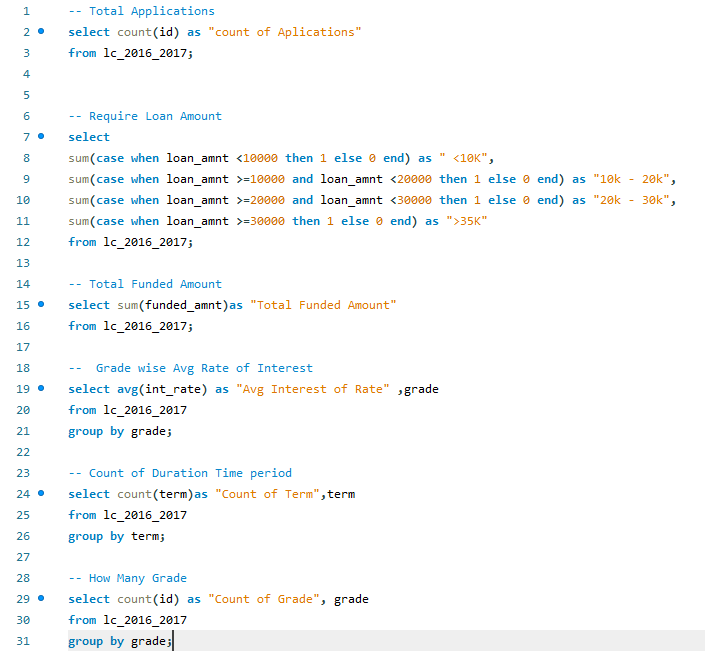Click the ">35K" alias text
This screenshot has width=705, height=656.
click(x=466, y=221)
